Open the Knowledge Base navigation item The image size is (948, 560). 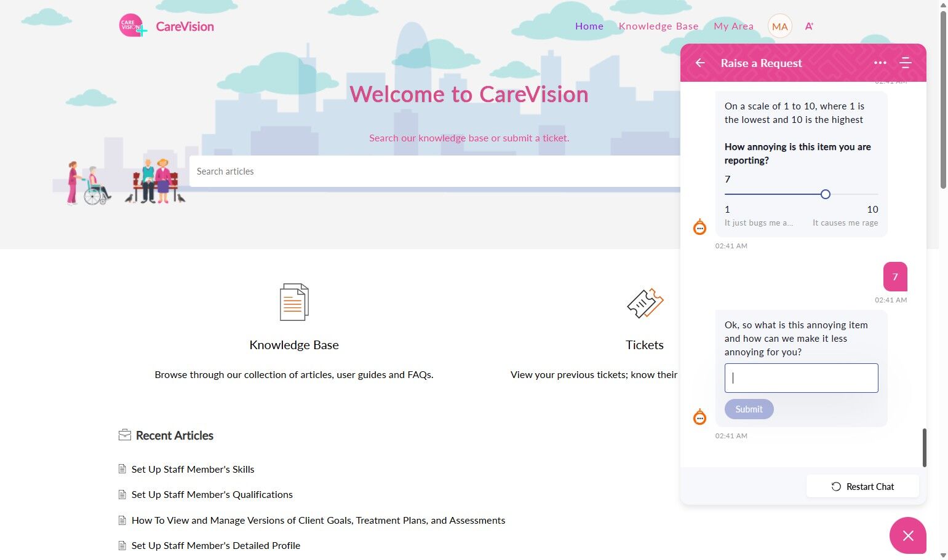[x=659, y=26]
